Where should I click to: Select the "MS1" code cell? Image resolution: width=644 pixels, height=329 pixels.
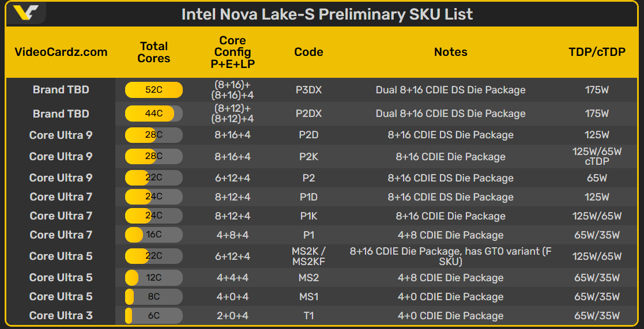[308, 297]
